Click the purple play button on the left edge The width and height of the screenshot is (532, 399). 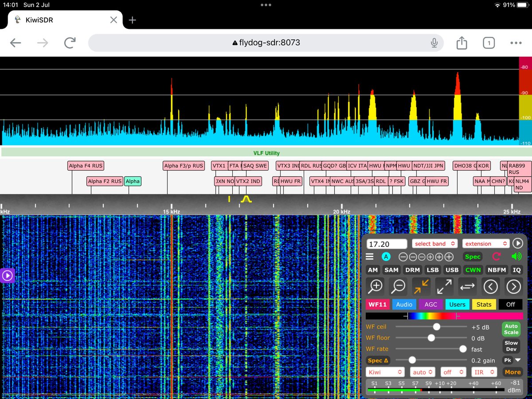pos(7,275)
